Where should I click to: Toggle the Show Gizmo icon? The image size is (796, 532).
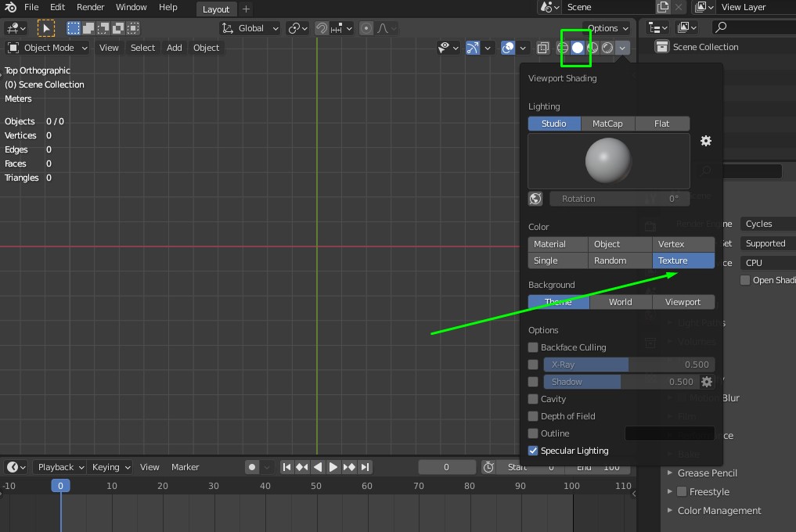[473, 48]
